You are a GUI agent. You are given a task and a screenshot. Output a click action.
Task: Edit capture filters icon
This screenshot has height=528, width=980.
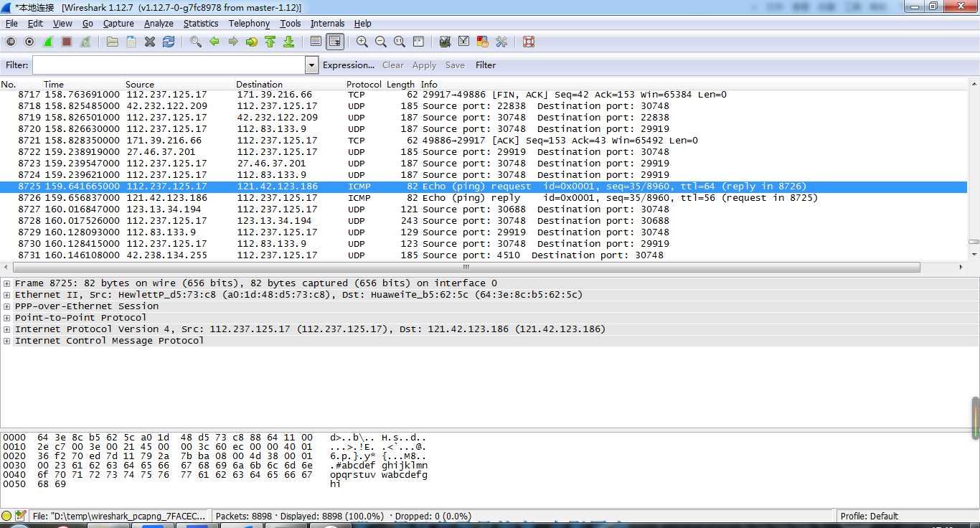[445, 42]
